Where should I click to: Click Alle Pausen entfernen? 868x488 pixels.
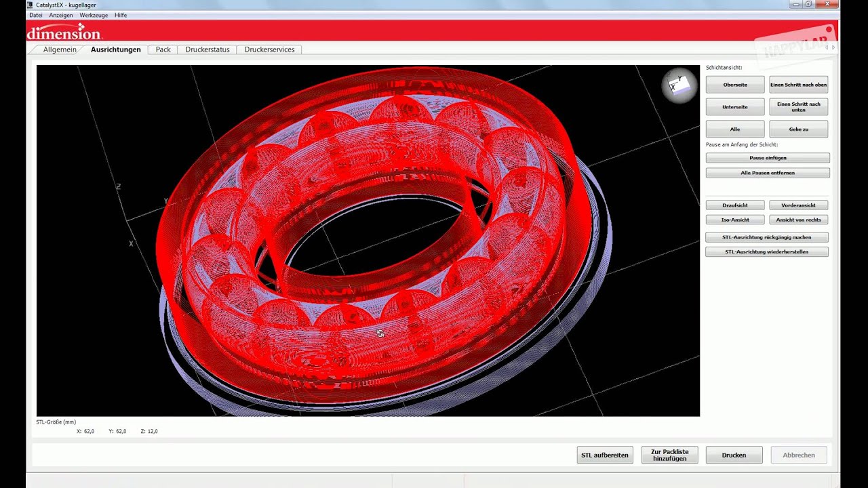[768, 173]
